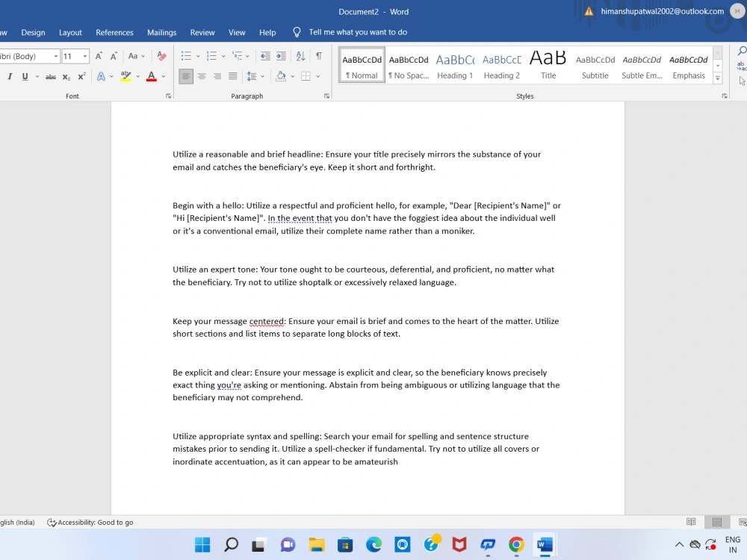The height and width of the screenshot is (560, 747).
Task: Open line and paragraph spacing
Action: pos(252,76)
